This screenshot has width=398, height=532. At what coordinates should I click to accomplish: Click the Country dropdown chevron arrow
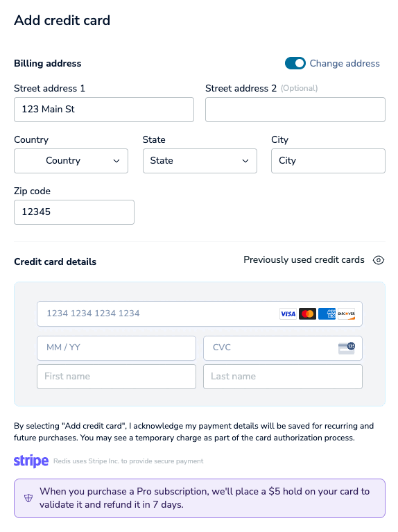click(x=116, y=161)
